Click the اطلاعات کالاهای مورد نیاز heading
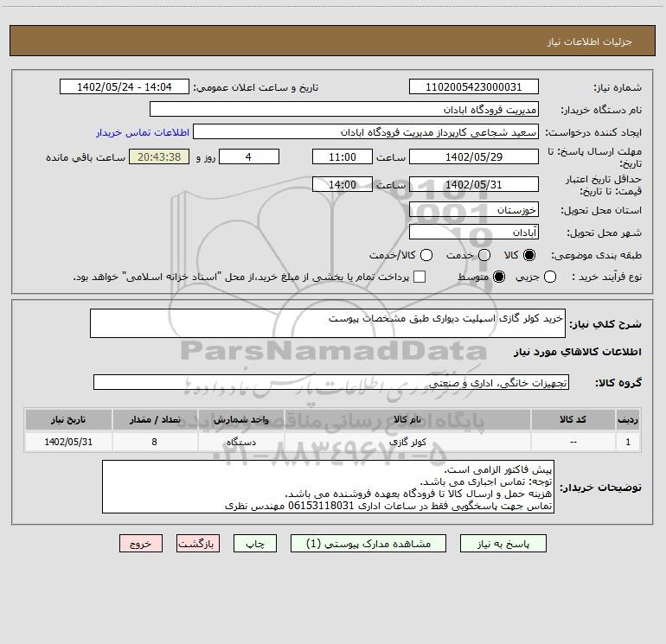 pos(577,352)
